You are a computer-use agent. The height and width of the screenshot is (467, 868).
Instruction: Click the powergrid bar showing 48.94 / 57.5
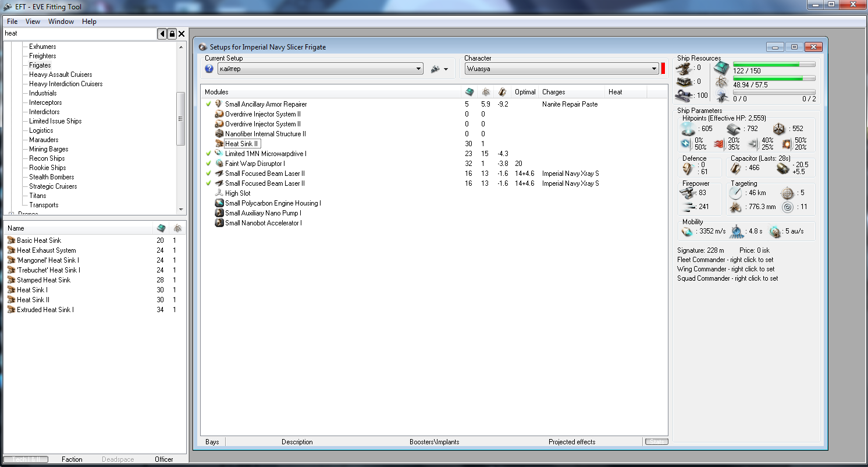pyautogui.click(x=774, y=78)
